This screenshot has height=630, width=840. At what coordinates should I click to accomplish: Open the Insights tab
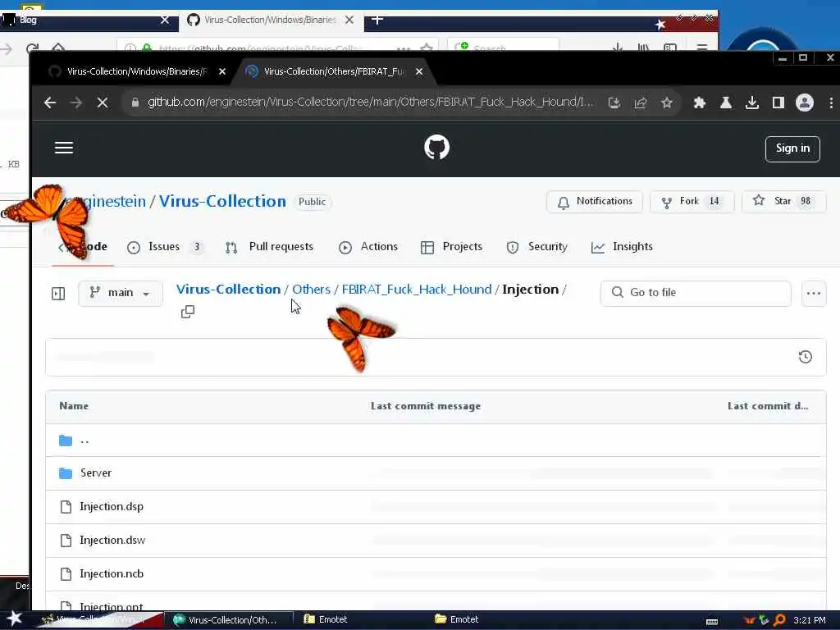click(622, 247)
